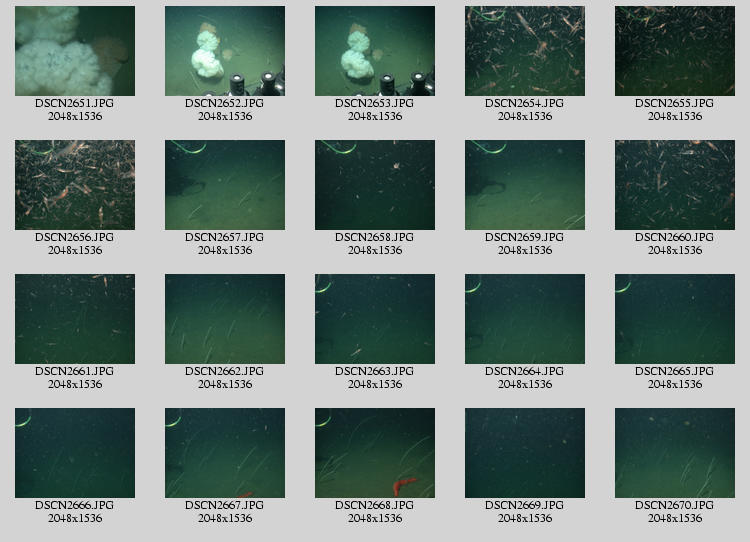
Task: Click the filename text DSCN2657.JPG
Action: (225, 237)
